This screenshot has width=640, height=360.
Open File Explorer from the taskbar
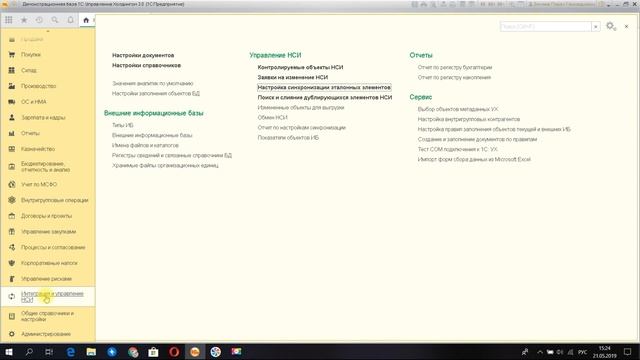tap(91, 351)
